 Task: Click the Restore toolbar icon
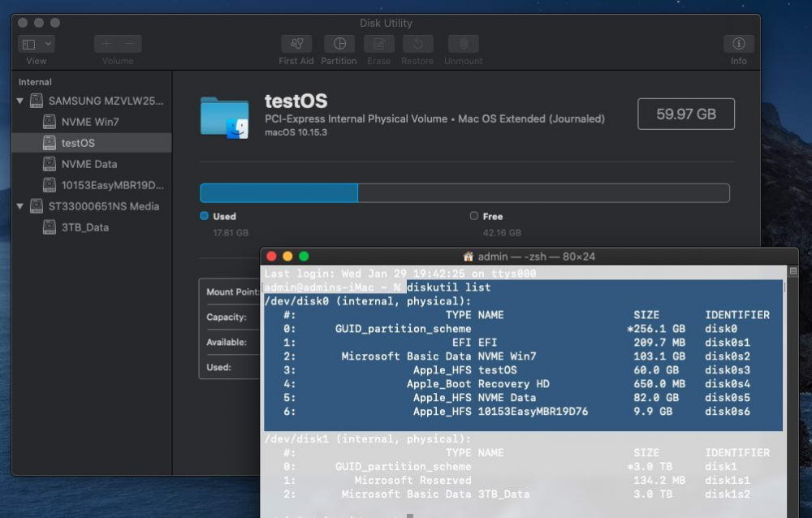(x=417, y=44)
